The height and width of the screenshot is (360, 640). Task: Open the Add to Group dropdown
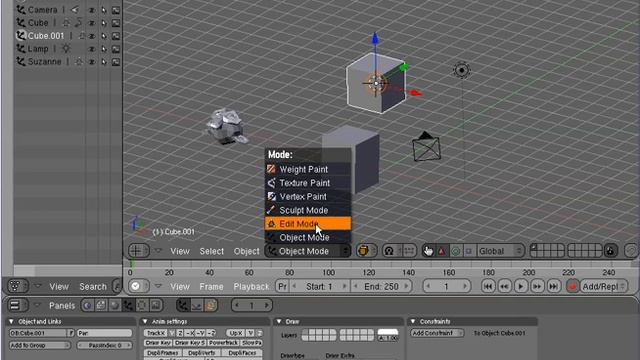[x=40, y=345]
